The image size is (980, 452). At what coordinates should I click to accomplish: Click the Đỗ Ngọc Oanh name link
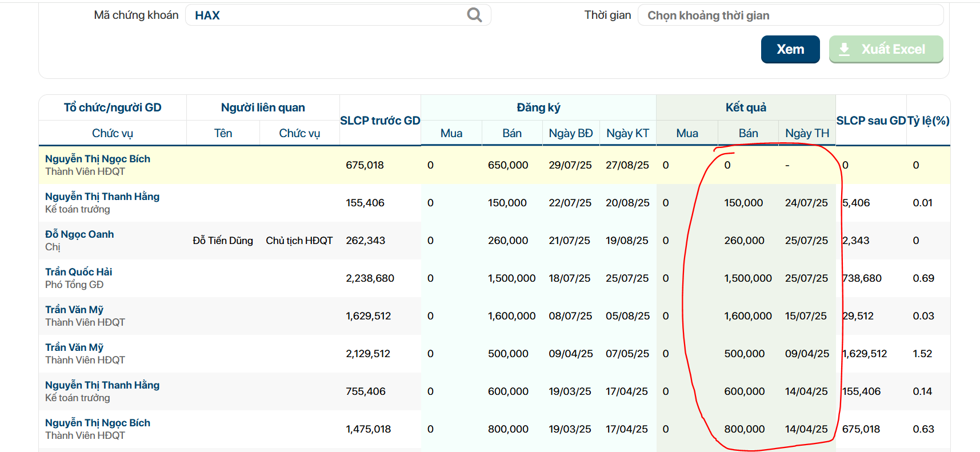(x=79, y=234)
